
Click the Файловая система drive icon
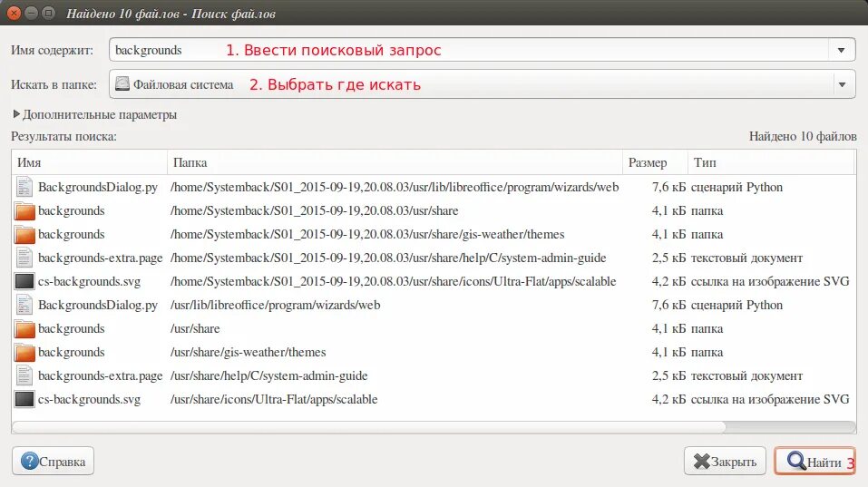pyautogui.click(x=122, y=84)
